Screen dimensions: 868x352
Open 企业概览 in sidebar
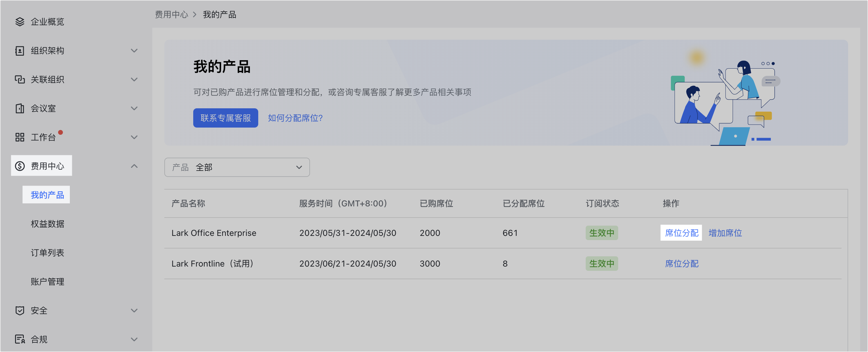click(x=48, y=22)
